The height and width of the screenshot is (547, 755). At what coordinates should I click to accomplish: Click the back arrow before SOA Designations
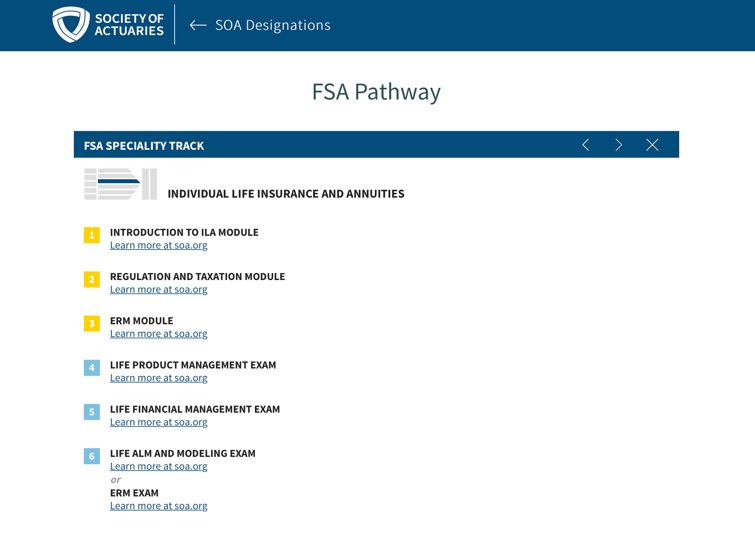pos(198,25)
